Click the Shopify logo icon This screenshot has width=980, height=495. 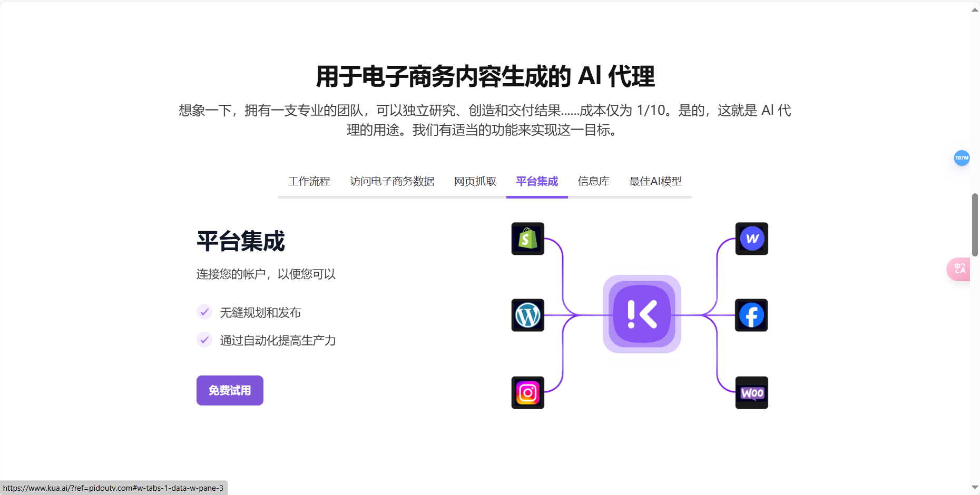(x=527, y=239)
